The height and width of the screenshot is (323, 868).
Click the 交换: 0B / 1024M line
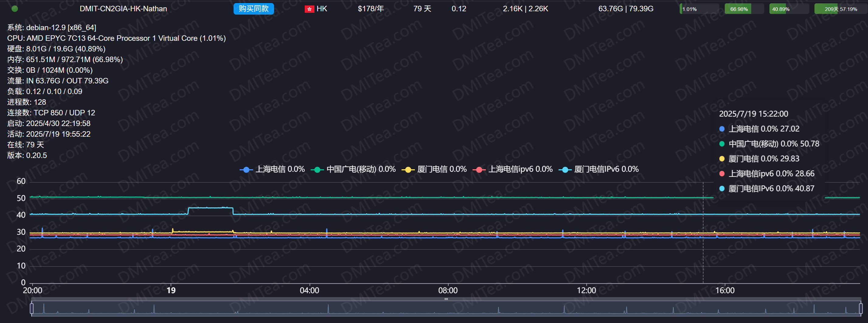coord(50,70)
